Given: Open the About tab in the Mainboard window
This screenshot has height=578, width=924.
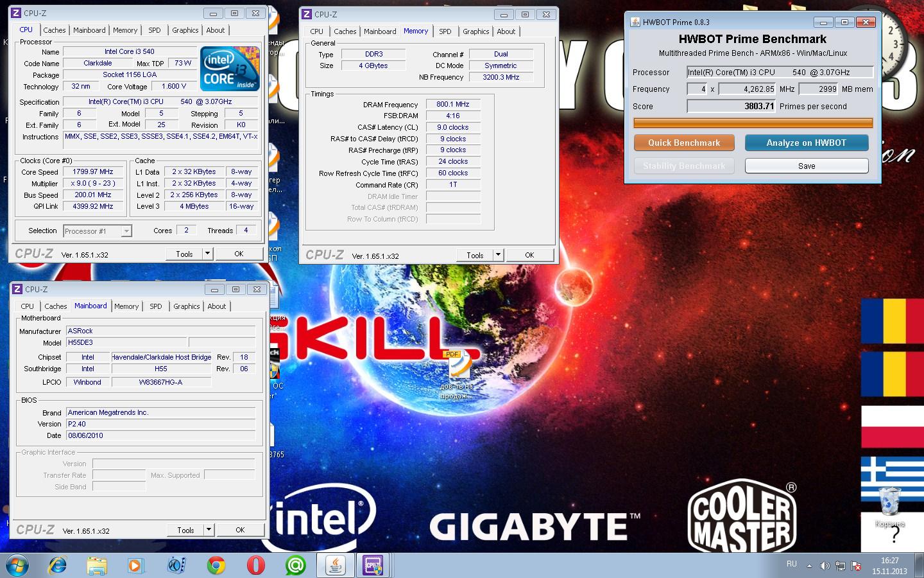Looking at the screenshot, I should point(217,306).
